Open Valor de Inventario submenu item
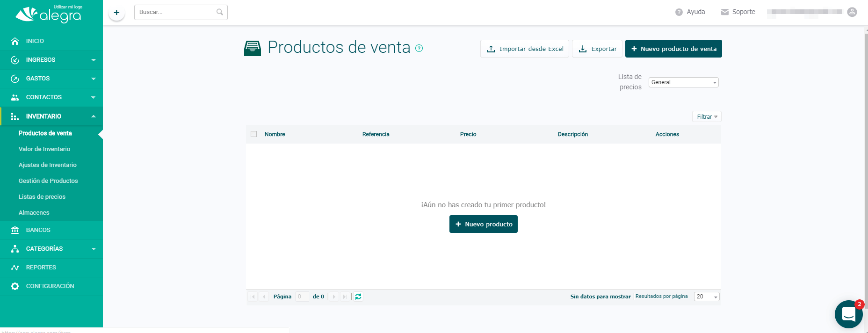 (44, 149)
